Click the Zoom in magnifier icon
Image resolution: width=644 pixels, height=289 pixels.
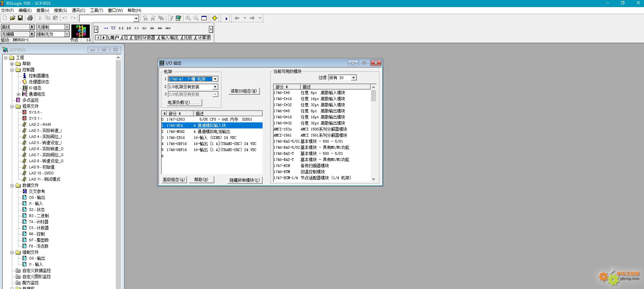tap(188, 18)
